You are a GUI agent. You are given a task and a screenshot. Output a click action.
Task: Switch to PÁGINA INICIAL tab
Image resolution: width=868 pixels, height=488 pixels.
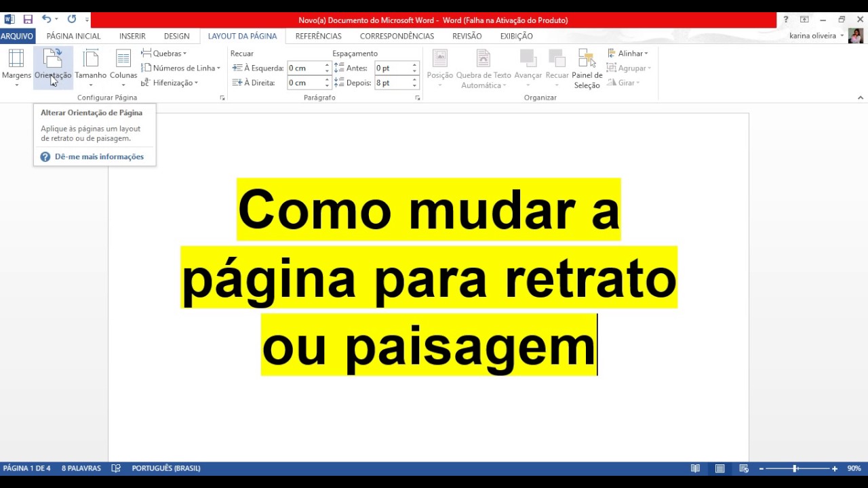(73, 36)
